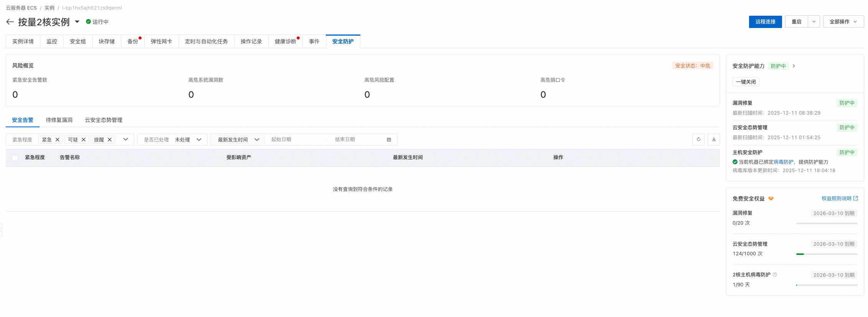
Task: Click the 防护中 badge beside 安全防护能力
Action: (x=778, y=66)
